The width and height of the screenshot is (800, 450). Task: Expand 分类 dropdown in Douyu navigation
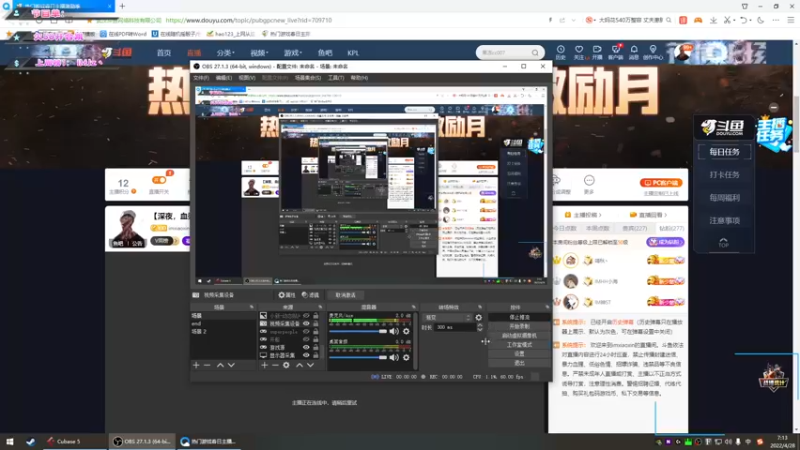[x=225, y=53]
